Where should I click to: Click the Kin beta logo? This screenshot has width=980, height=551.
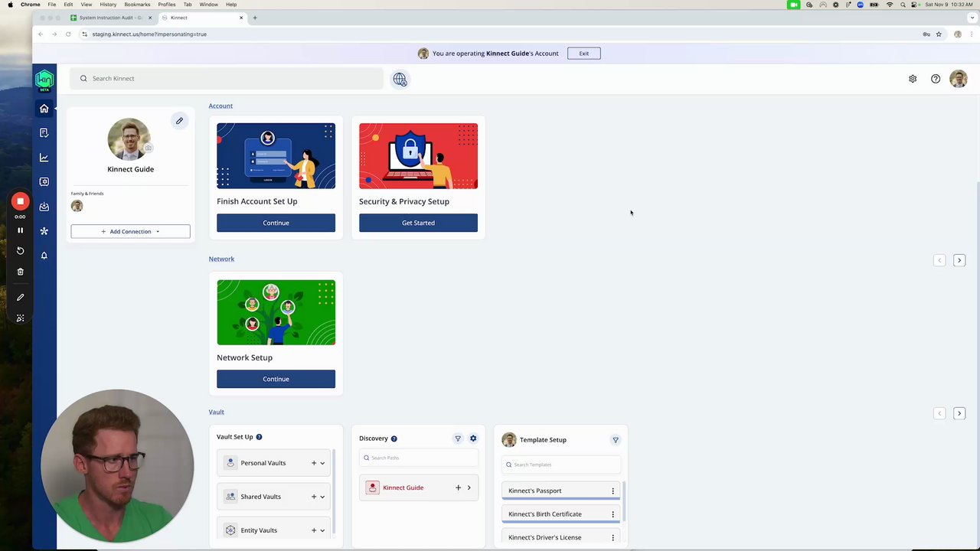click(x=44, y=80)
